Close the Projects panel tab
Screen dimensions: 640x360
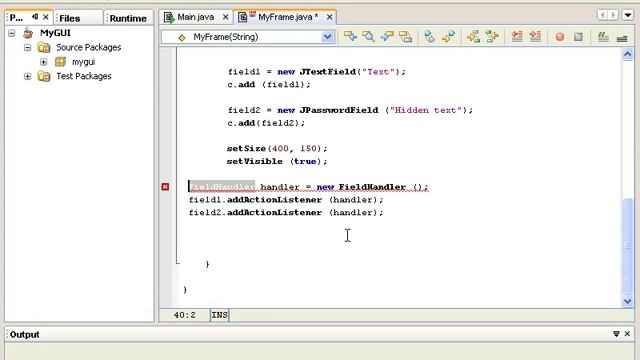pyautogui.click(x=46, y=17)
